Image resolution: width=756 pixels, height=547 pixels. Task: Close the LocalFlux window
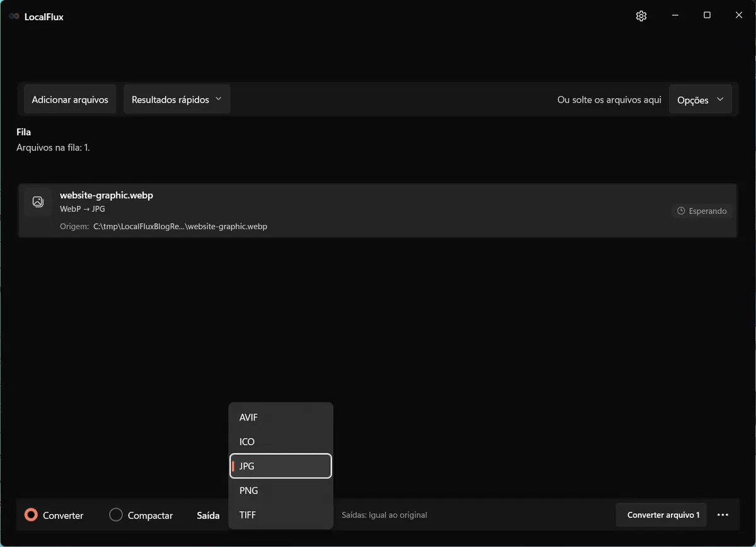click(739, 16)
